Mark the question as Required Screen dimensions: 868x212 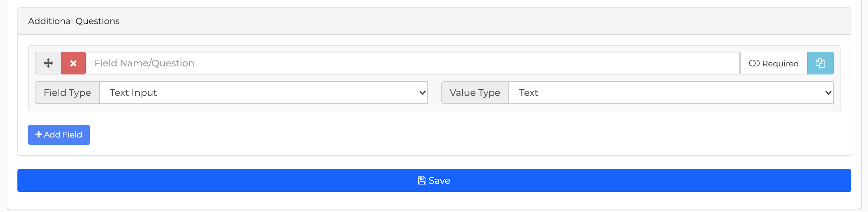(x=774, y=63)
